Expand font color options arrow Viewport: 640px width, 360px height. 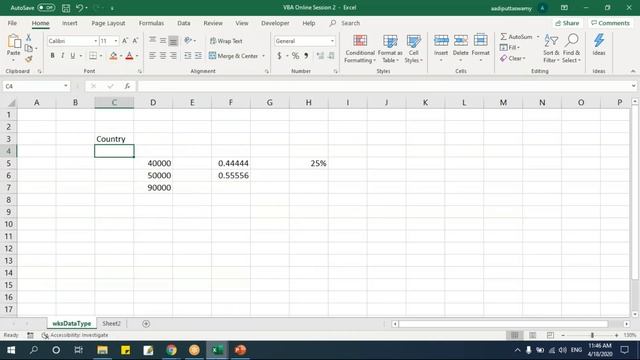coord(137,56)
